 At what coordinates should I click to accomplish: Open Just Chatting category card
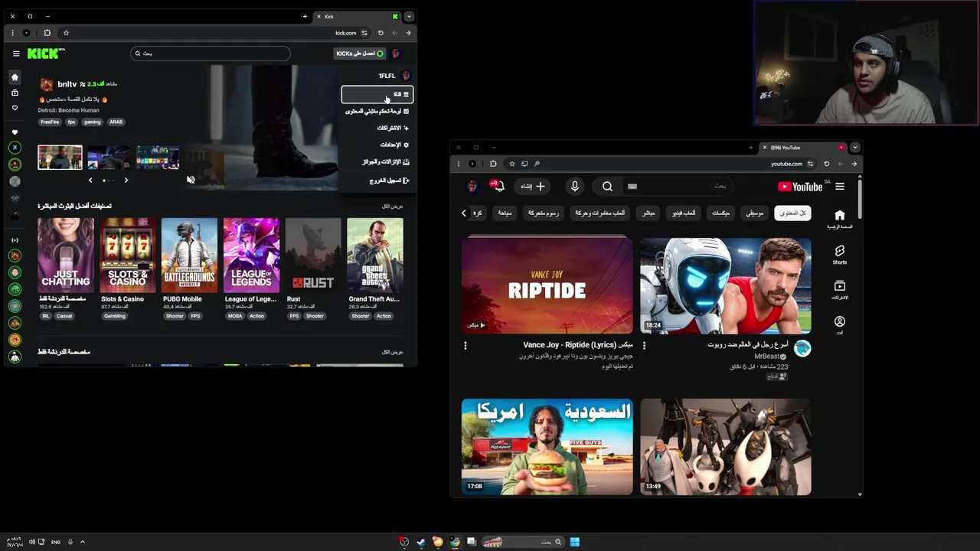(x=66, y=256)
